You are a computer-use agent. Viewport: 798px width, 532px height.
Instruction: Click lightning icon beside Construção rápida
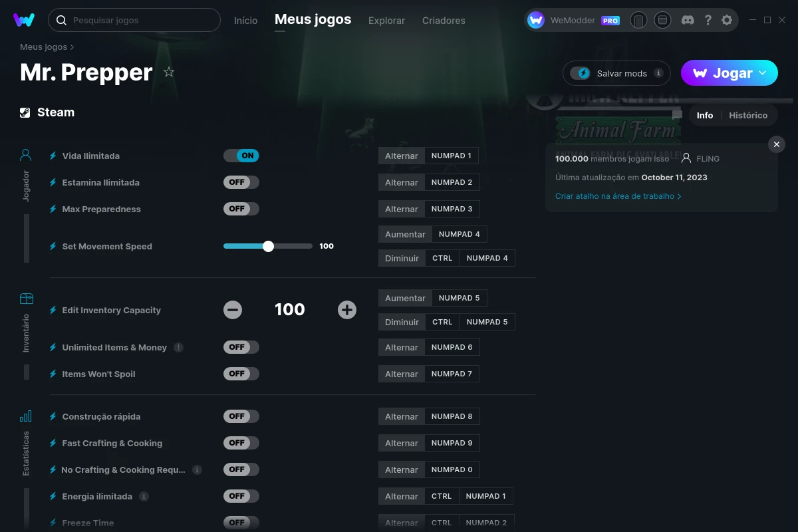click(53, 416)
